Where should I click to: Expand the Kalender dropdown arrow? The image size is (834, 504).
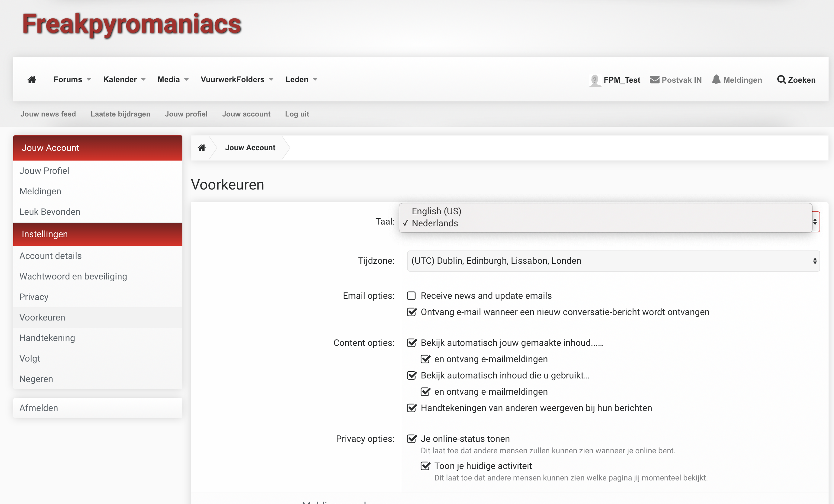pos(143,80)
